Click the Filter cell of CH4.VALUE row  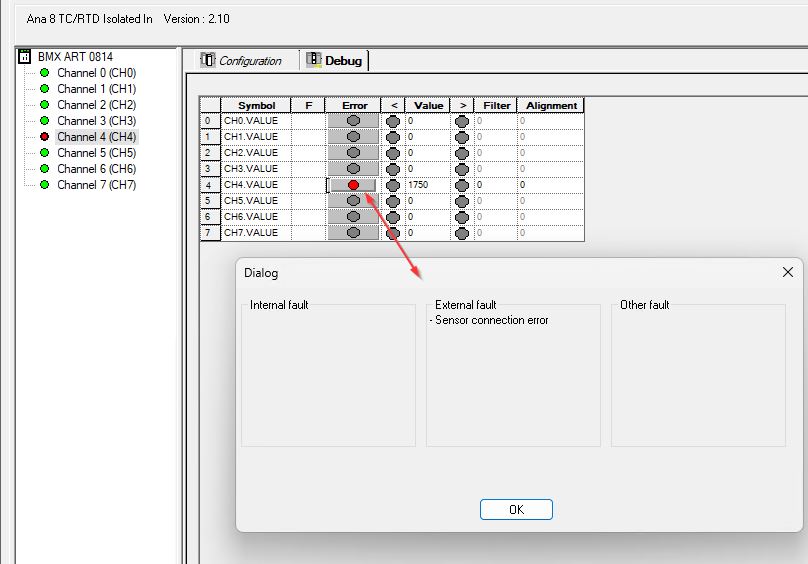point(496,185)
